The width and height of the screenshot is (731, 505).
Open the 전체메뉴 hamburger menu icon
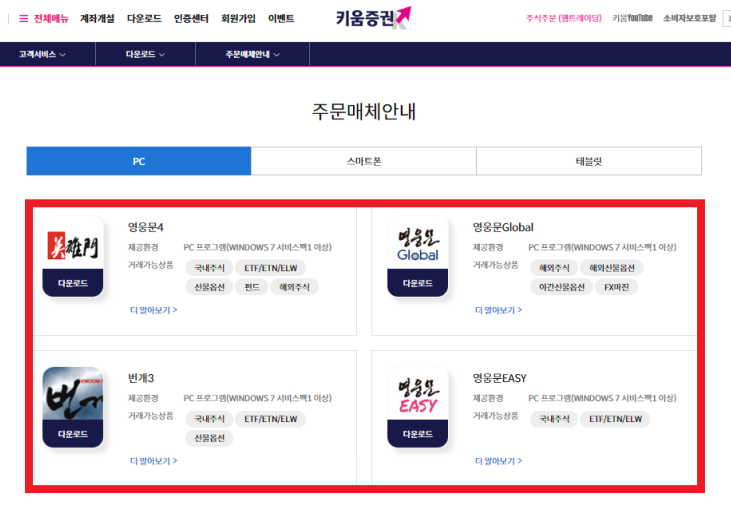(x=23, y=19)
